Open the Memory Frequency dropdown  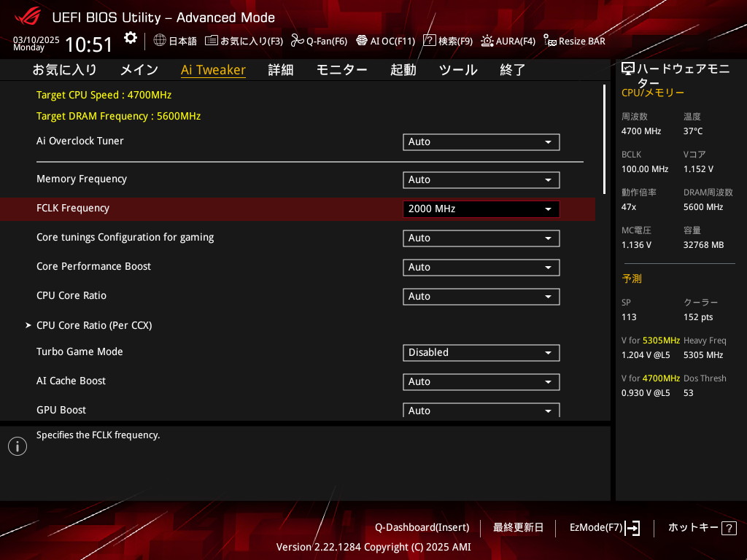[481, 180]
